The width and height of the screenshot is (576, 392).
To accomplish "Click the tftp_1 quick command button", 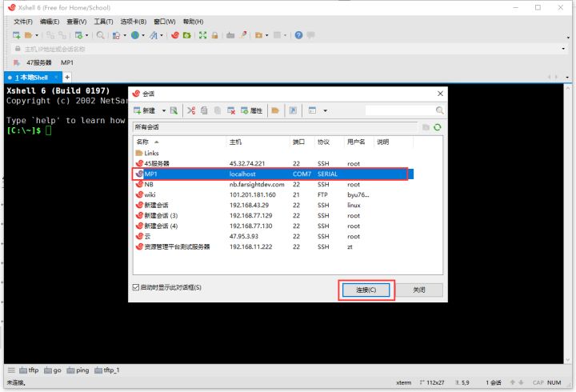I will pyautogui.click(x=107, y=370).
